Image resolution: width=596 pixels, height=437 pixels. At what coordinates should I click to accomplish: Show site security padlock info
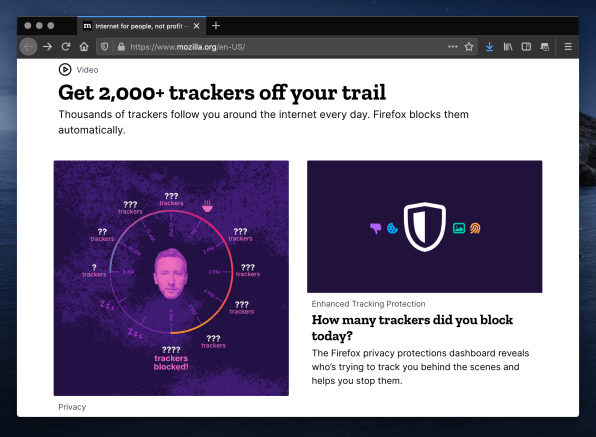click(121, 47)
